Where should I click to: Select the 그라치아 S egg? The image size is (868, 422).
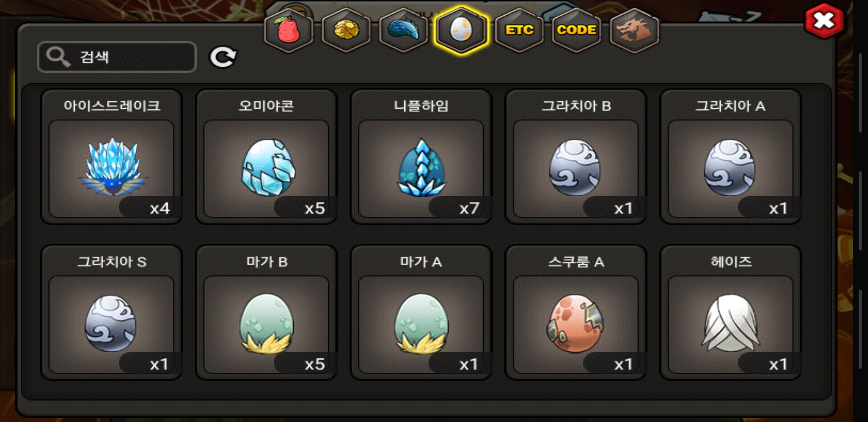[x=111, y=313]
